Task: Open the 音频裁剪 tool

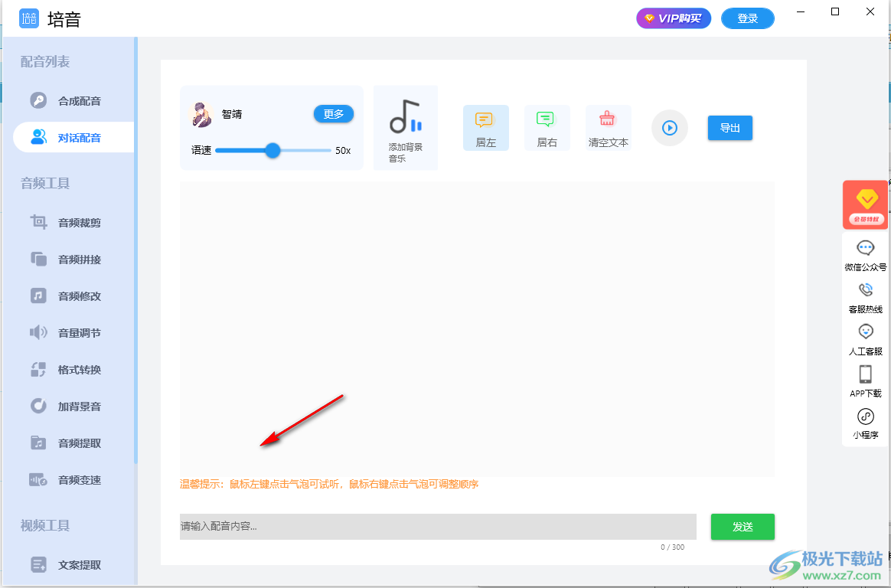Action: [74, 223]
